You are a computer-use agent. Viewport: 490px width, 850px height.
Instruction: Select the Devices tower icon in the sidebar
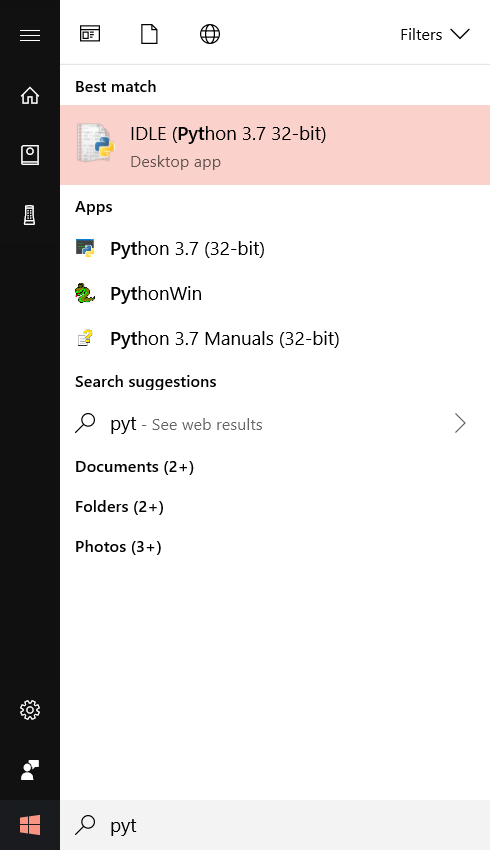(30, 215)
